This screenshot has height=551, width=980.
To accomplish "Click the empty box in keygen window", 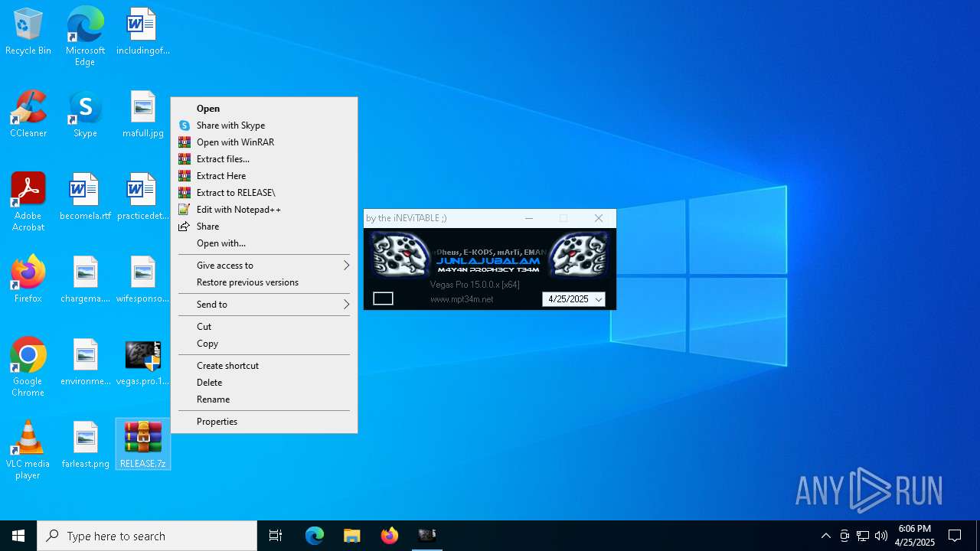I will tap(383, 298).
